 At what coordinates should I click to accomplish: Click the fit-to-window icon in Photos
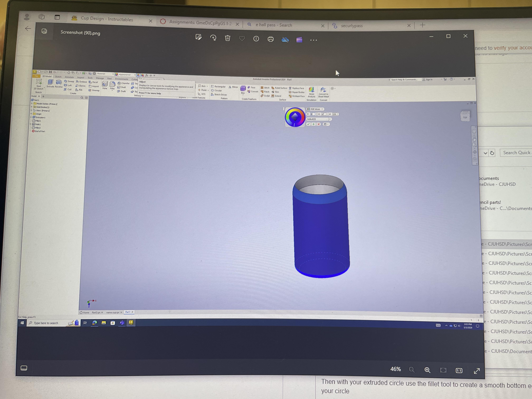click(x=443, y=370)
